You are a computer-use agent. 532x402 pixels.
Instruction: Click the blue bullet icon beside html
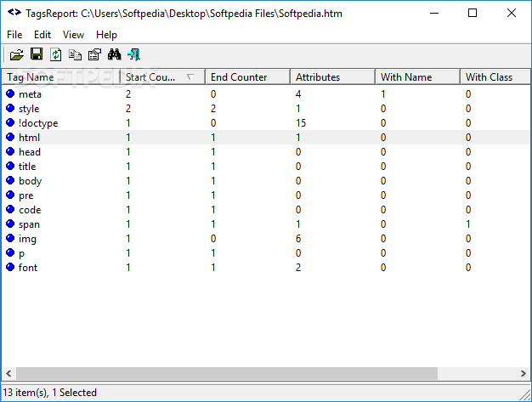point(10,137)
